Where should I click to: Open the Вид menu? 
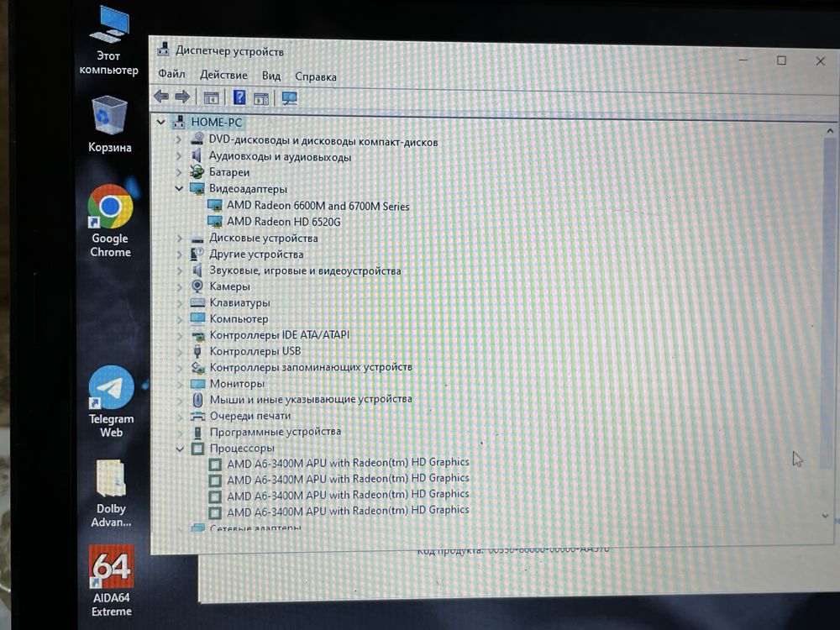[x=271, y=76]
